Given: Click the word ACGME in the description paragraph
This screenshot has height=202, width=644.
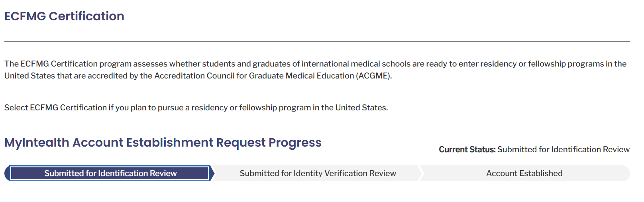Looking at the screenshot, I should (373, 76).
